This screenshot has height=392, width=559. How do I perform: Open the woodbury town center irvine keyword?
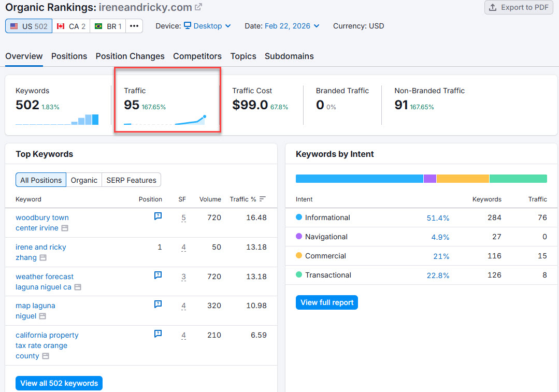click(42, 223)
